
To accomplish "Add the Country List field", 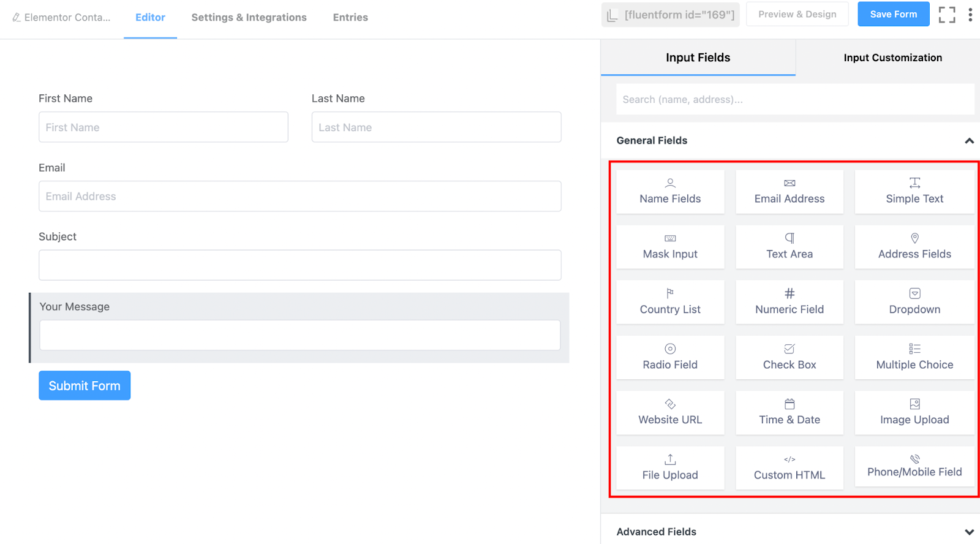I will coord(670,302).
